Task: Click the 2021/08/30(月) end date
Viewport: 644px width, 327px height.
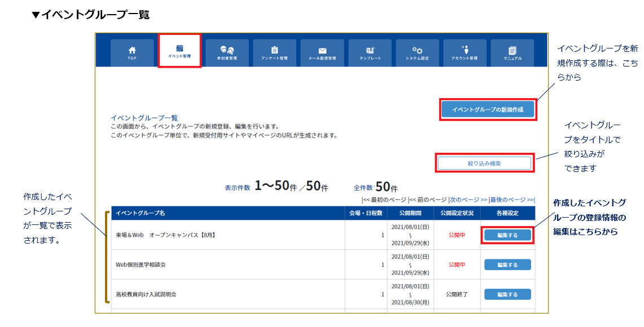Action: pos(410,302)
